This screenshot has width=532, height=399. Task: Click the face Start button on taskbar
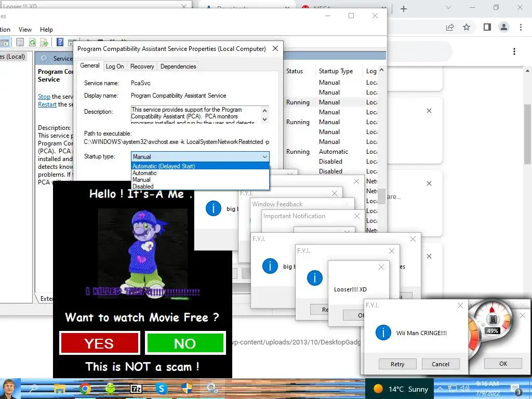point(10,389)
